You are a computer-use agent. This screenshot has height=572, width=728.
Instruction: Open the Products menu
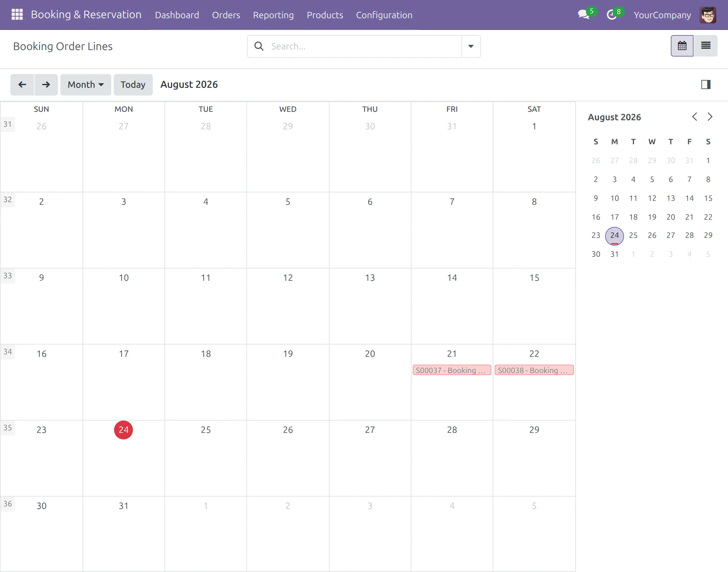click(x=325, y=15)
